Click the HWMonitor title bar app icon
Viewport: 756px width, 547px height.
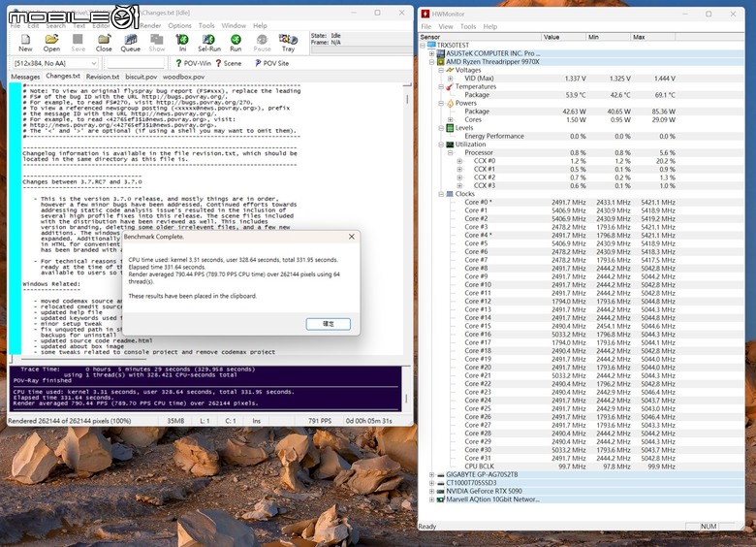[x=425, y=14]
